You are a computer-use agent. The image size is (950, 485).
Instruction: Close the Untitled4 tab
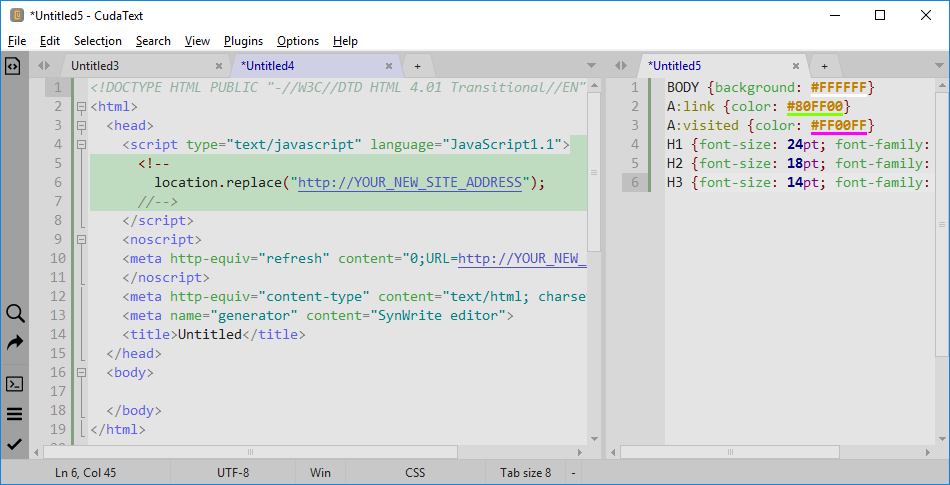(390, 66)
